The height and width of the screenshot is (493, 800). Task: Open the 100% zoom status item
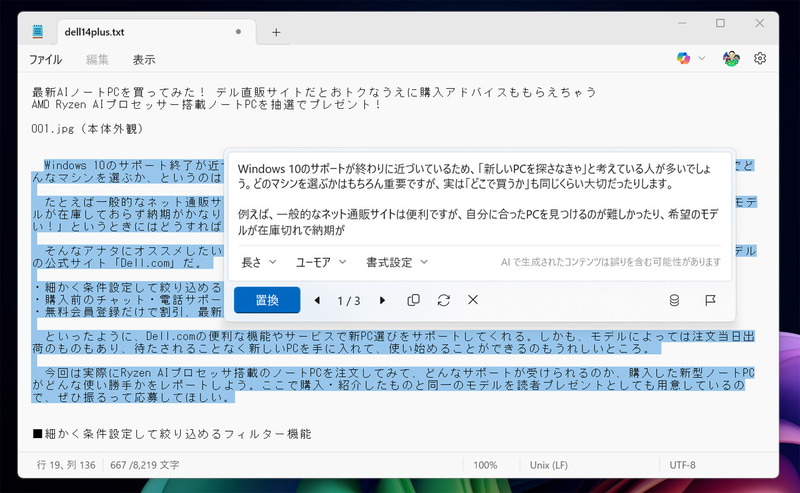[x=485, y=465]
